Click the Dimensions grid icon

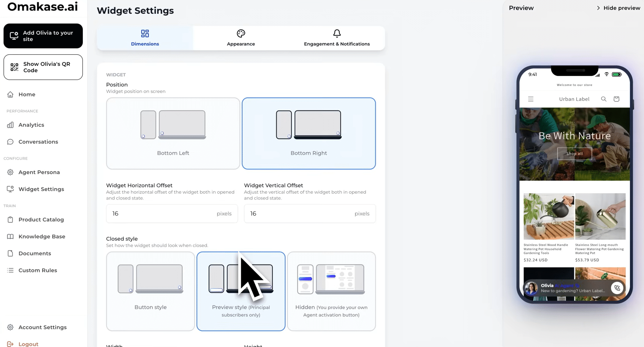pyautogui.click(x=145, y=33)
